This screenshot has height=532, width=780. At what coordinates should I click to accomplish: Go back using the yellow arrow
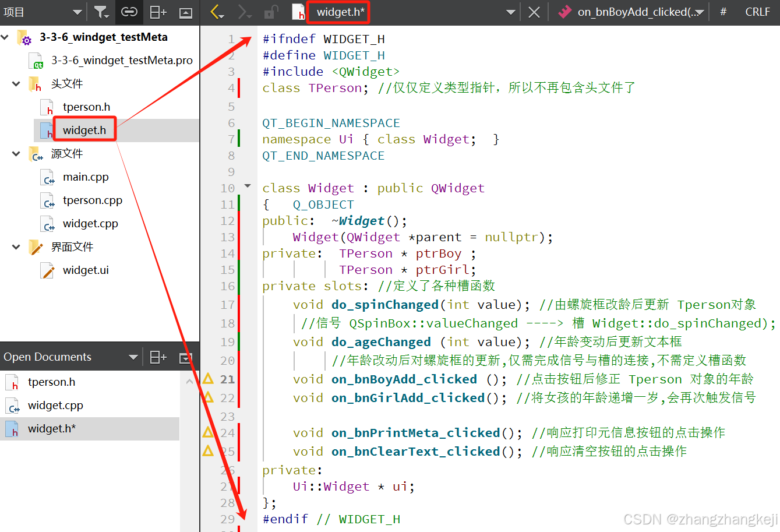tap(217, 12)
